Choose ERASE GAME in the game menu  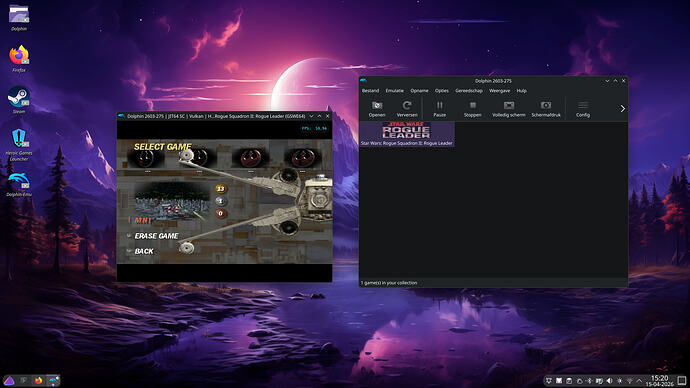point(156,236)
